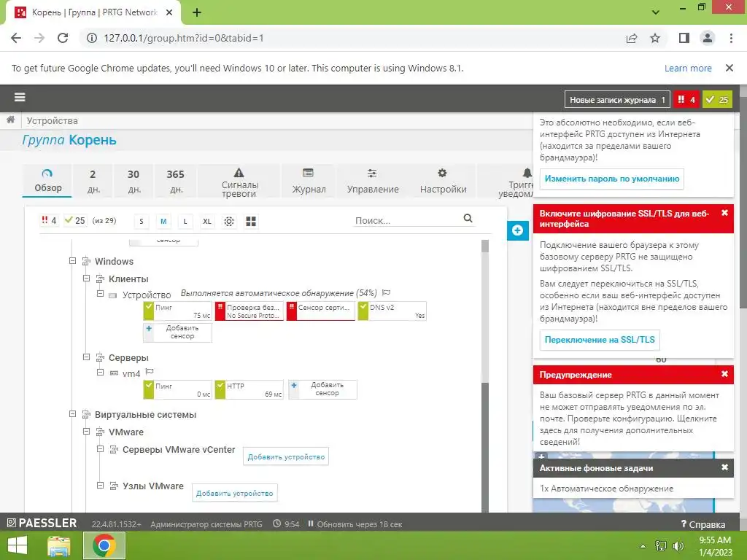Click the Поиск search field

click(408, 220)
